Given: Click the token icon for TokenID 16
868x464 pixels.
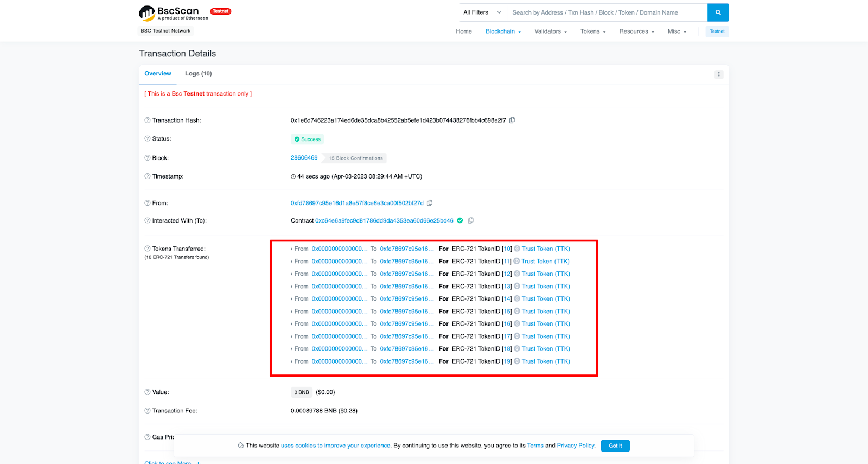Looking at the screenshot, I should click(517, 324).
